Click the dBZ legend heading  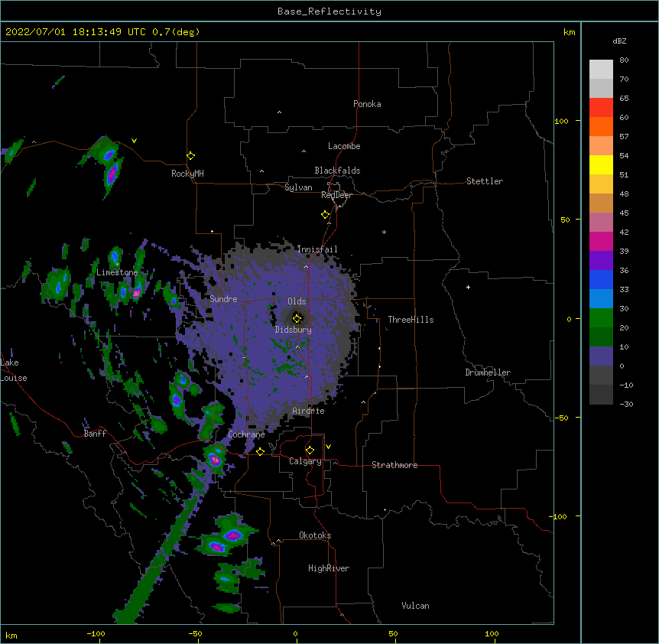tap(619, 41)
